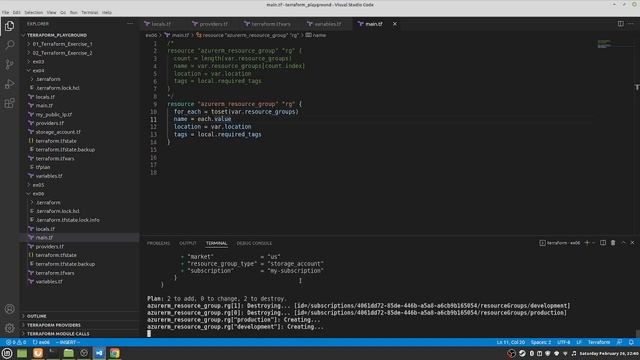
Task: Open Chrome browser from taskbar
Action: 115,353
